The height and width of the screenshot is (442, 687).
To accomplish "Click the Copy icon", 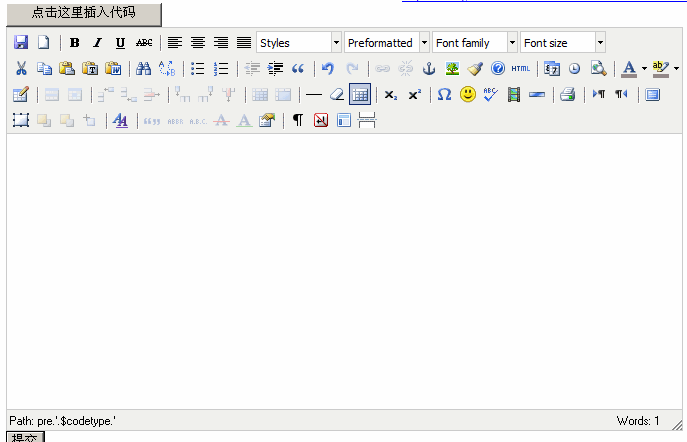I will pos(44,68).
